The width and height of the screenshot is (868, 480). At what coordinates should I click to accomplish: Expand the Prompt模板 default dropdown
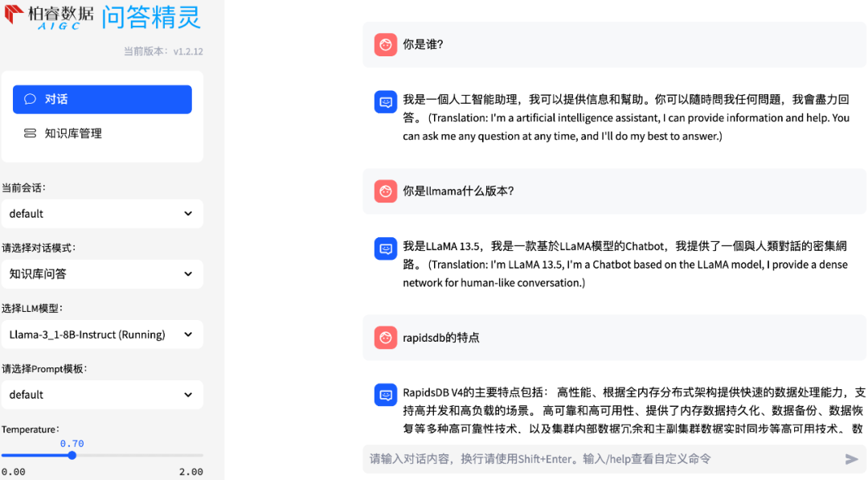pyautogui.click(x=102, y=395)
